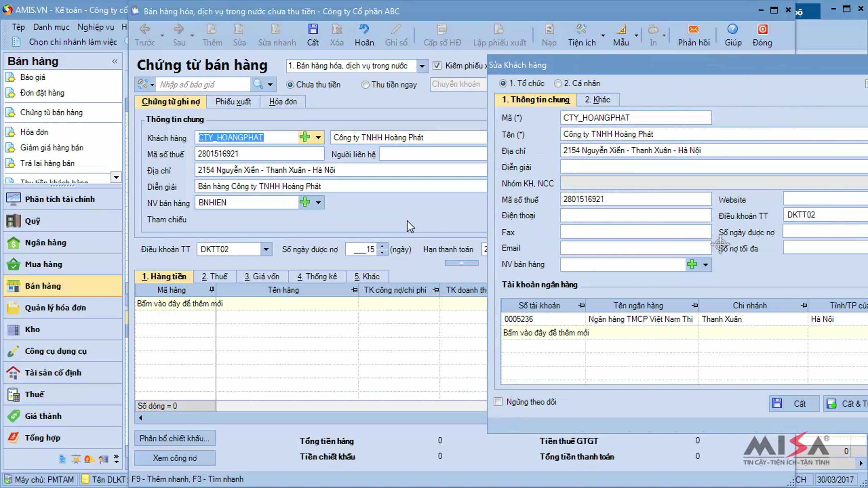Click into Người liên hệ input field
868x488 pixels.
(433, 154)
